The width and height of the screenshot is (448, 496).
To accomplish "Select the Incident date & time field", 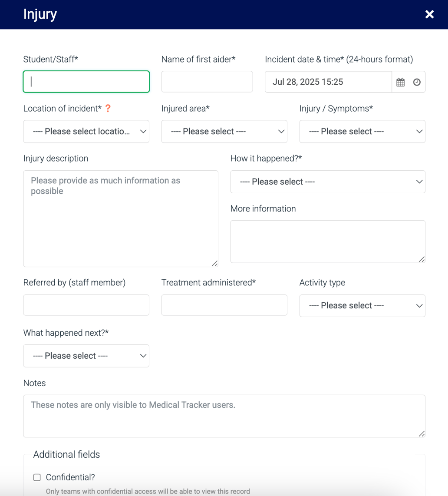I will coord(328,82).
